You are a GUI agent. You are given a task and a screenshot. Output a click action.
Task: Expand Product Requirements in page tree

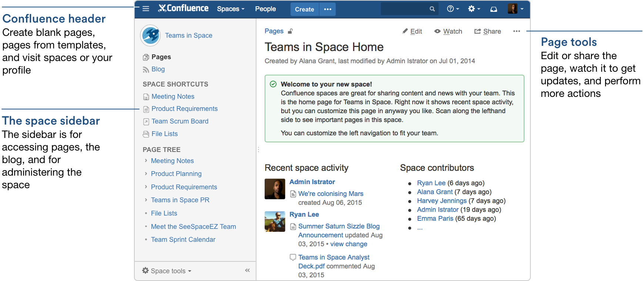[146, 187]
